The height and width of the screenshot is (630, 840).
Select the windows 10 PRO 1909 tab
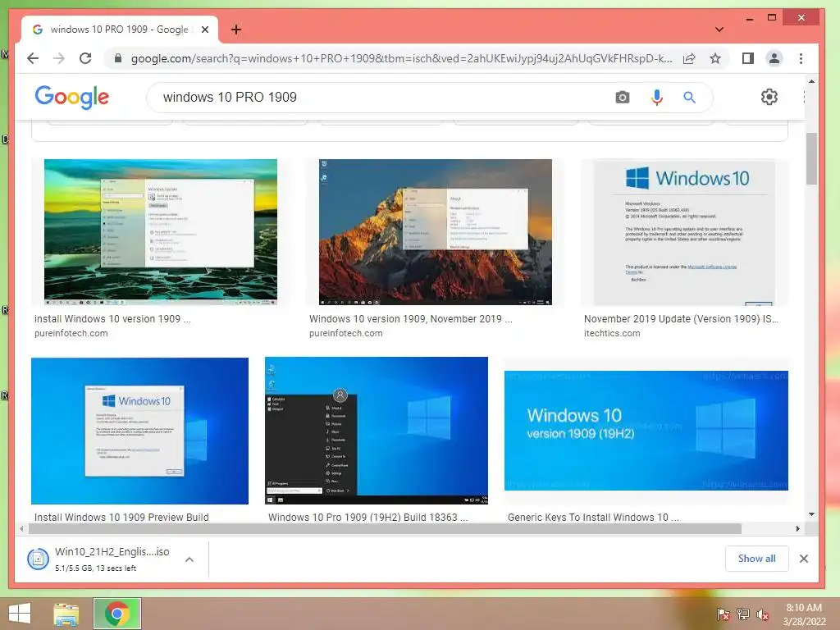pos(119,30)
